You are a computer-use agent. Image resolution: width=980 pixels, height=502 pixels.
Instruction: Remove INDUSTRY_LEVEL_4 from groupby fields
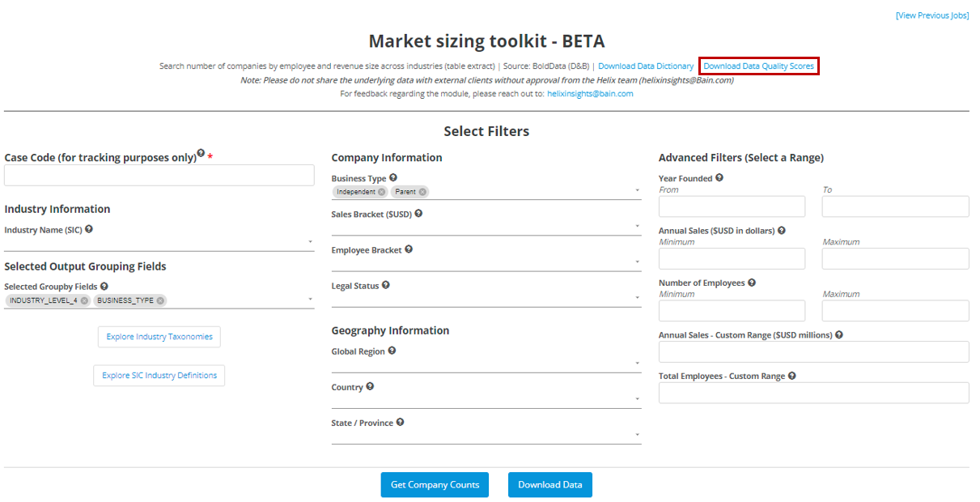[x=84, y=300]
